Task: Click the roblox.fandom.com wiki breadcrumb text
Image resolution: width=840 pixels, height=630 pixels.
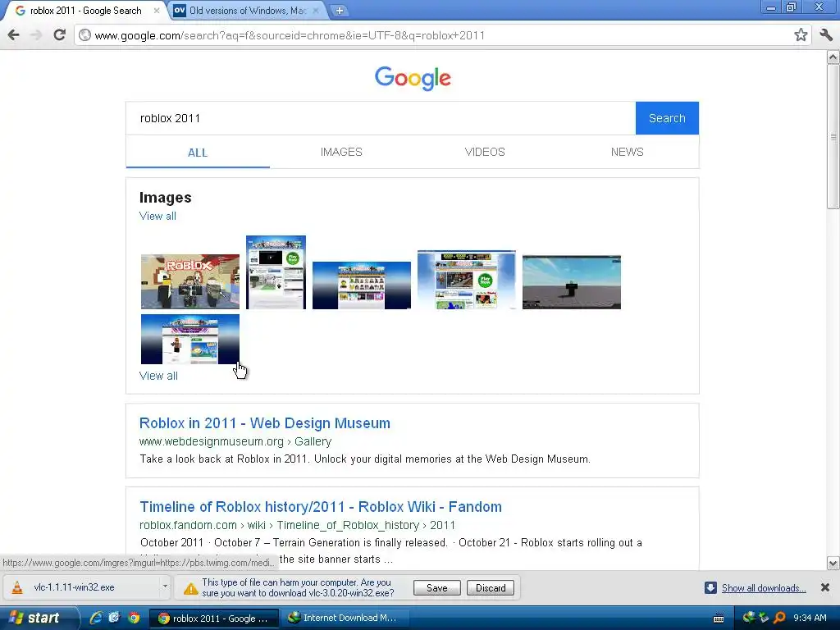Action: click(x=297, y=525)
